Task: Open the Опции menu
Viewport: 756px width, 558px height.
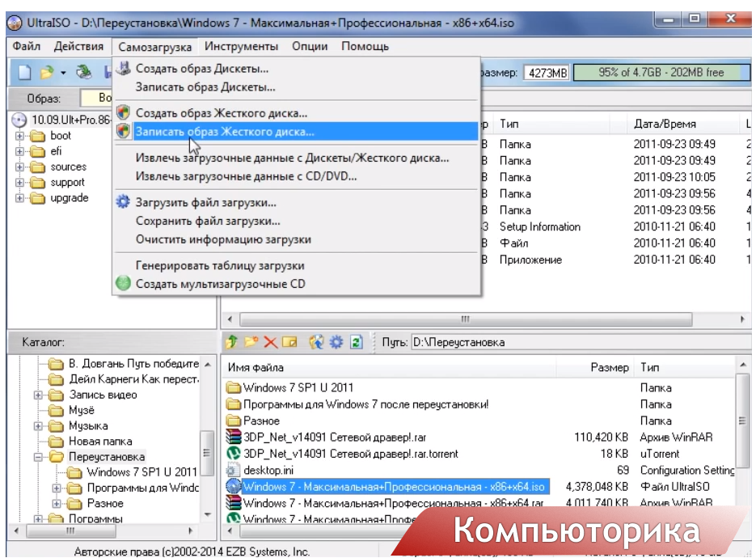Action: (x=310, y=46)
